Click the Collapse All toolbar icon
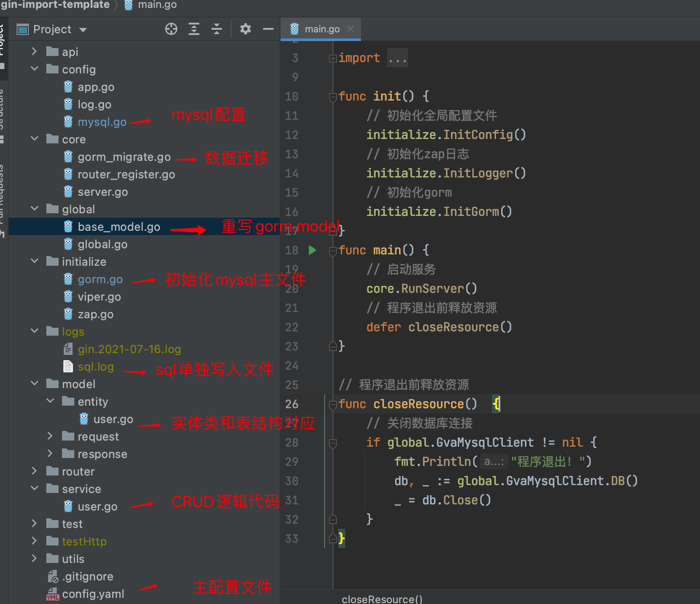This screenshot has height=604, width=700. pyautogui.click(x=217, y=29)
